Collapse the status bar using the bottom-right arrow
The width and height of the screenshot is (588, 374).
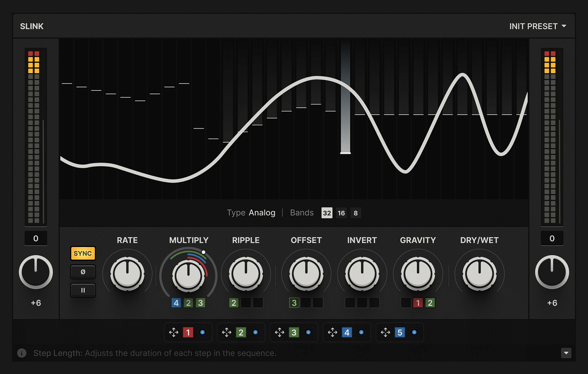pyautogui.click(x=567, y=353)
